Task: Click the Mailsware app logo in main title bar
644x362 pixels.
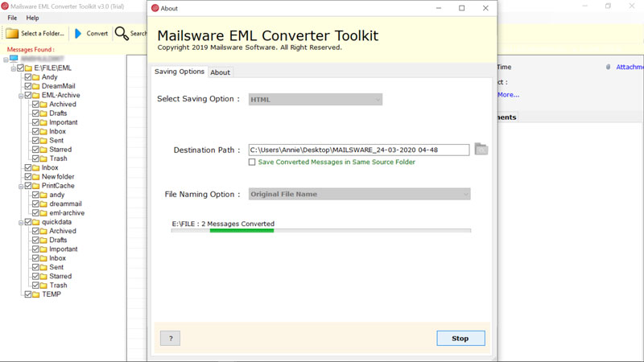Action: tap(5, 6)
